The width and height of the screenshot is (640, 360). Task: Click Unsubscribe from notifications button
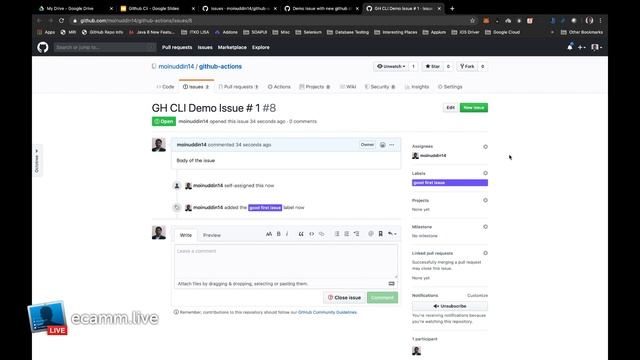450,306
